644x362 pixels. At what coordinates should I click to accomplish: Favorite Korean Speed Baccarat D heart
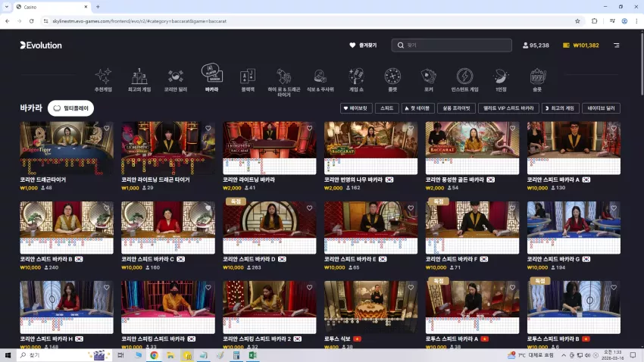309,208
